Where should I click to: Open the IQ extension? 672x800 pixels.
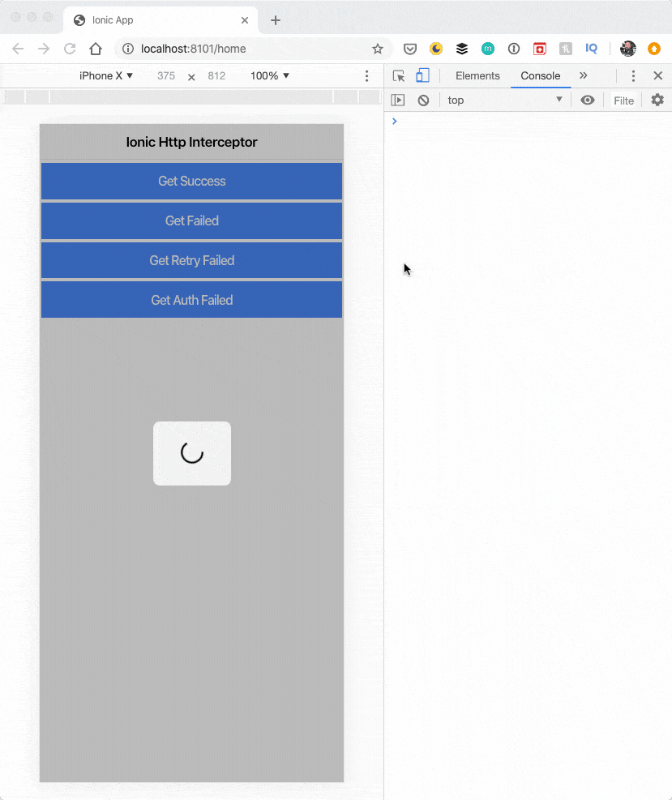592,49
